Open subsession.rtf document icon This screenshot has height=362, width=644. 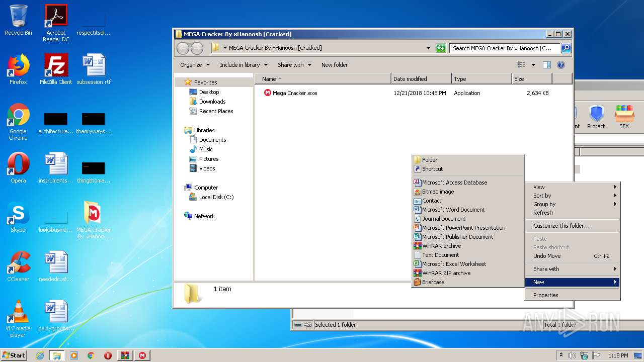click(x=94, y=69)
